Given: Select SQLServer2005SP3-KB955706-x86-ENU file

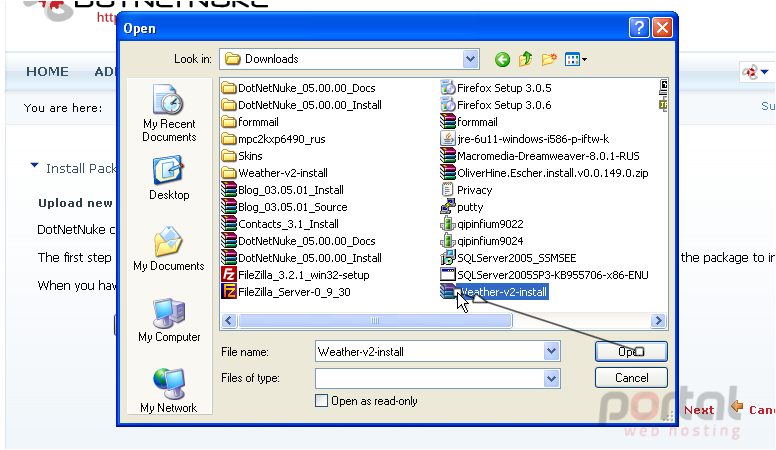Looking at the screenshot, I should click(x=544, y=275).
